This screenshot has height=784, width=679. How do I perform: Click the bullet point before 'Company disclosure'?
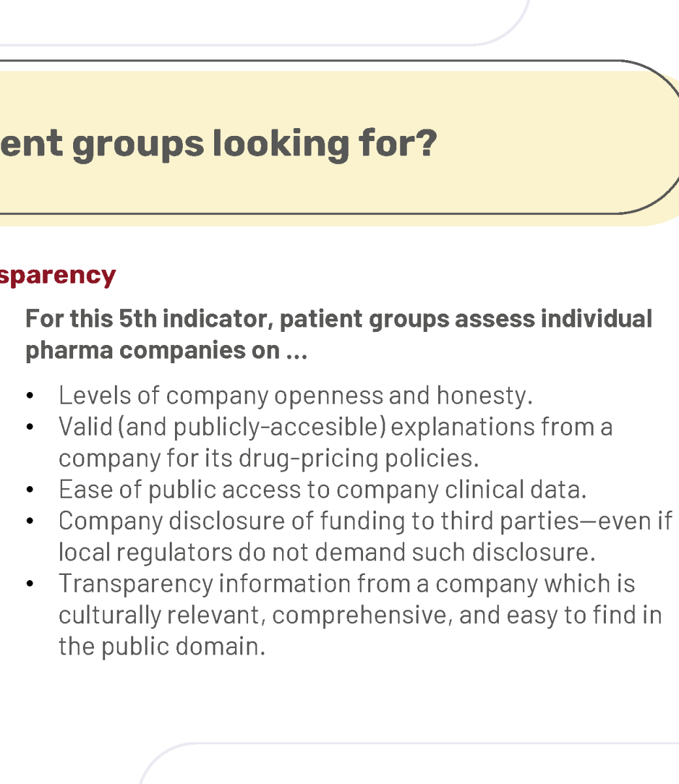(29, 521)
